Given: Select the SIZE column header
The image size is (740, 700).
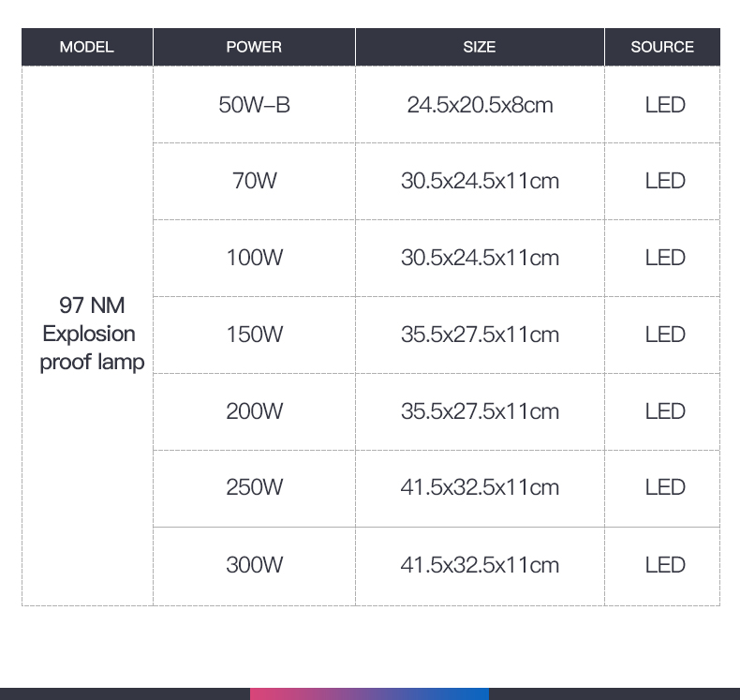Looking at the screenshot, I should pyautogui.click(x=480, y=47).
